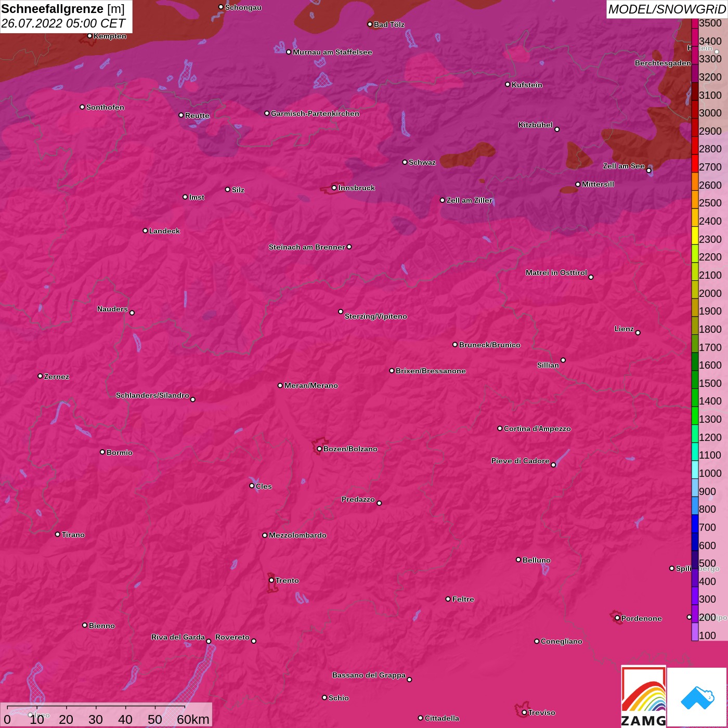The width and height of the screenshot is (728, 728).
Task: Select the Bienno town label
Action: click(x=101, y=626)
